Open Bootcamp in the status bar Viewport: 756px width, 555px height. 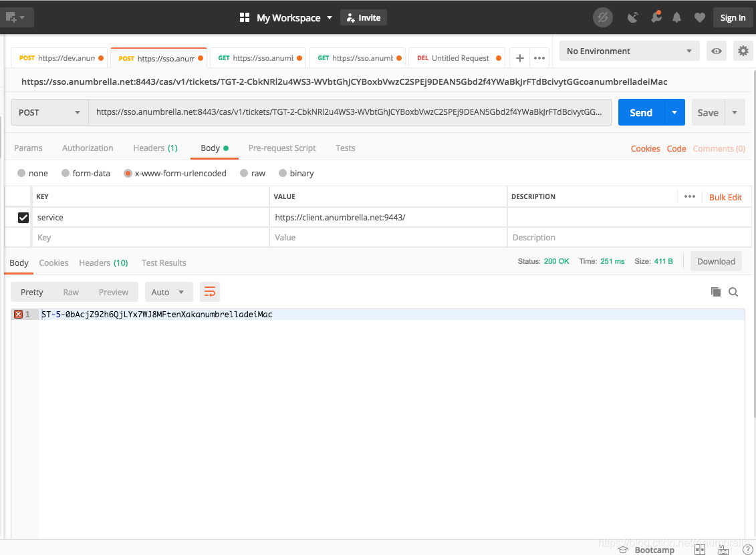click(646, 550)
